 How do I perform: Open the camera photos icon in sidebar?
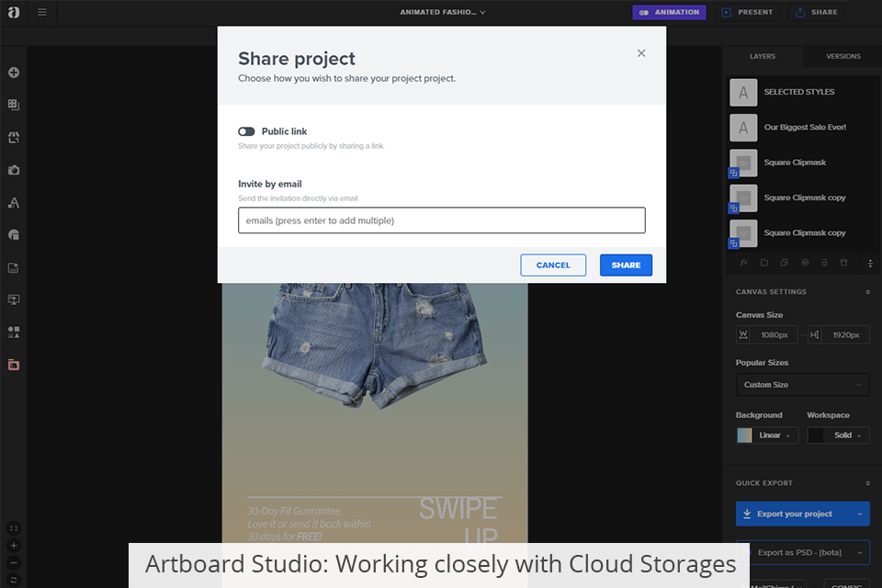(x=14, y=170)
